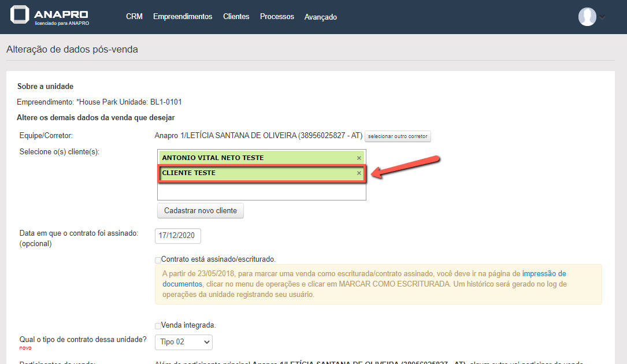Remove CLIENTE TESTE from selected clients
627x364 pixels.
[359, 173]
